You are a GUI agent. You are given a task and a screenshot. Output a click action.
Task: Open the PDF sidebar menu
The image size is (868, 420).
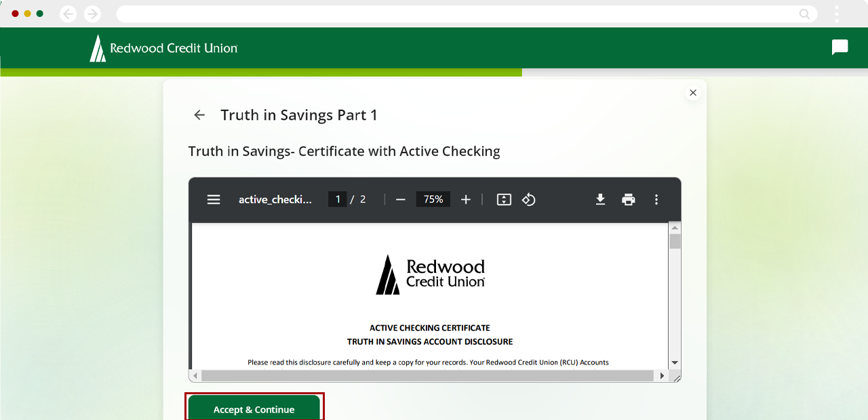pos(214,199)
